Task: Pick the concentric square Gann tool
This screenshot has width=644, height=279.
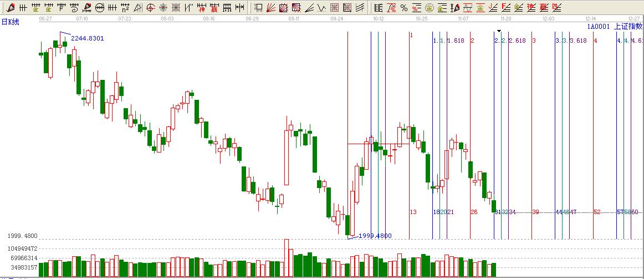Action: 176,8
